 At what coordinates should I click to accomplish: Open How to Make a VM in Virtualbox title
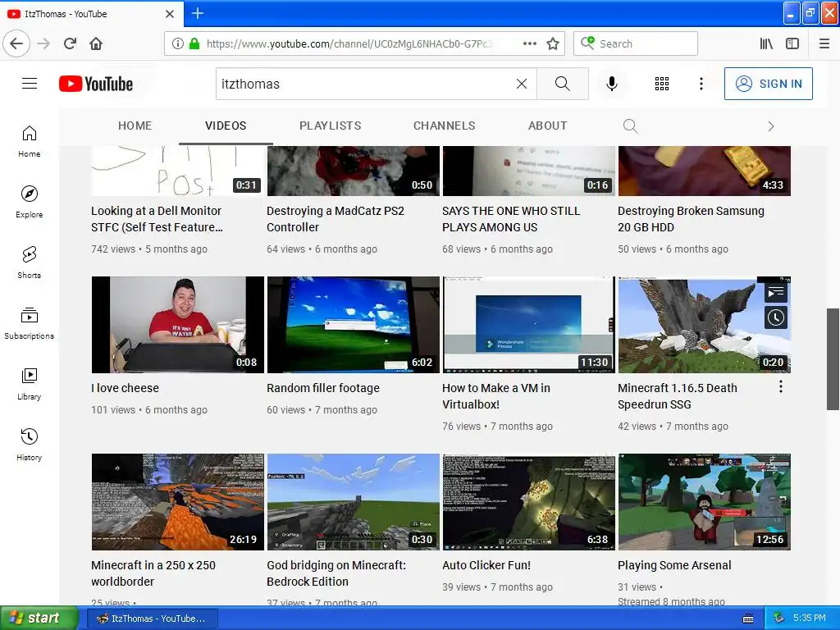pos(496,396)
